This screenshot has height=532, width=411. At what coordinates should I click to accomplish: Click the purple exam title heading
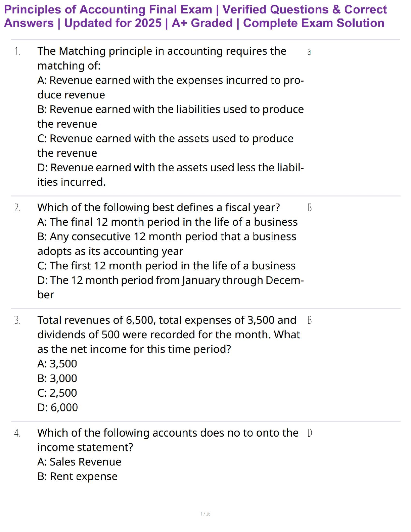click(195, 16)
